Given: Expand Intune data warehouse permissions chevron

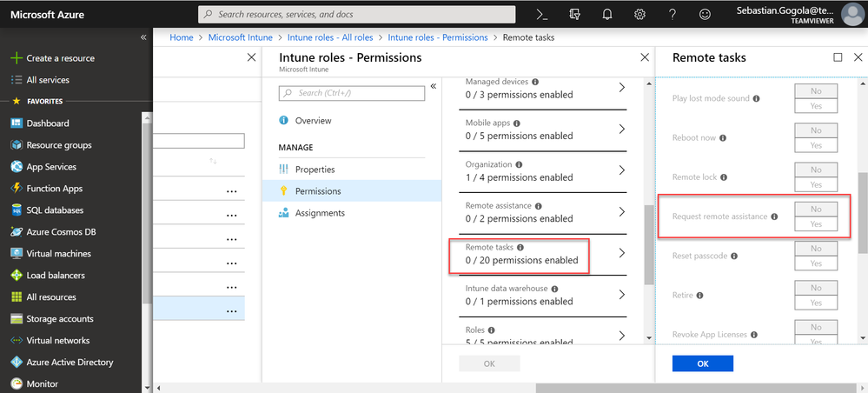Looking at the screenshot, I should pos(621,295).
